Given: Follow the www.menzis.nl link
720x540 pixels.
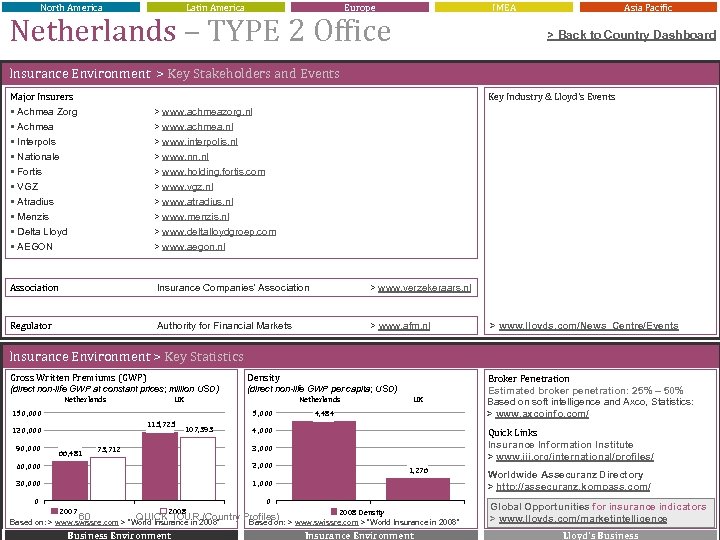Looking at the screenshot, I should [x=196, y=217].
